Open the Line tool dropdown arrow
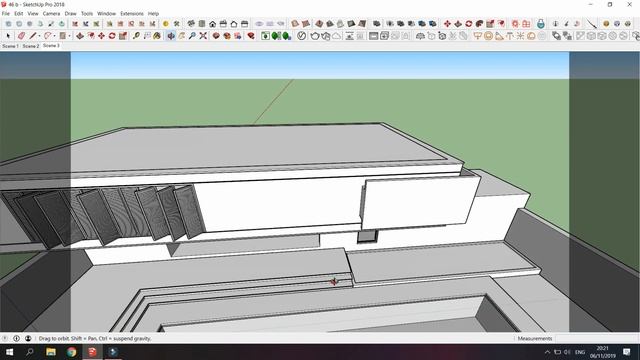 (x=39, y=36)
